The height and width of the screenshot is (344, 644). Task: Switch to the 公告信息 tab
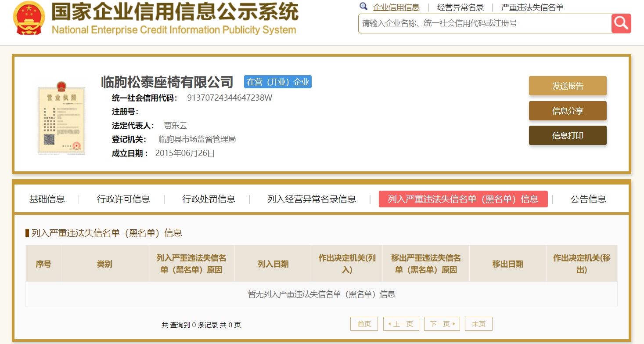pos(588,199)
